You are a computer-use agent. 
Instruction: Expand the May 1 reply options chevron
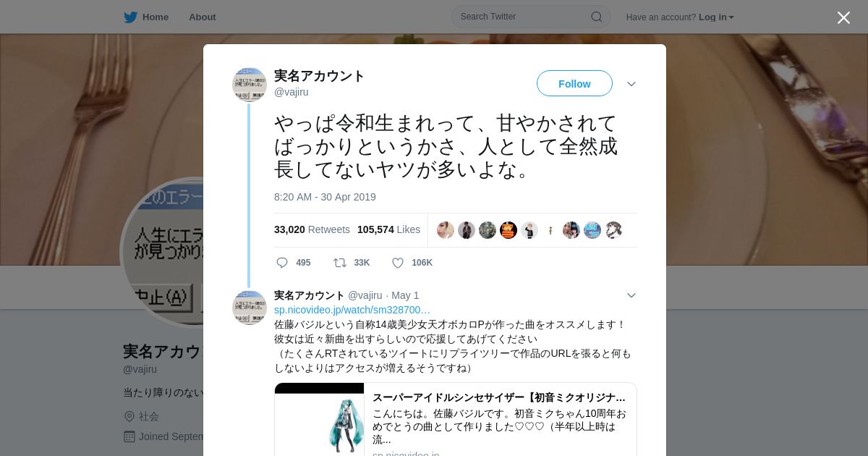tap(631, 295)
